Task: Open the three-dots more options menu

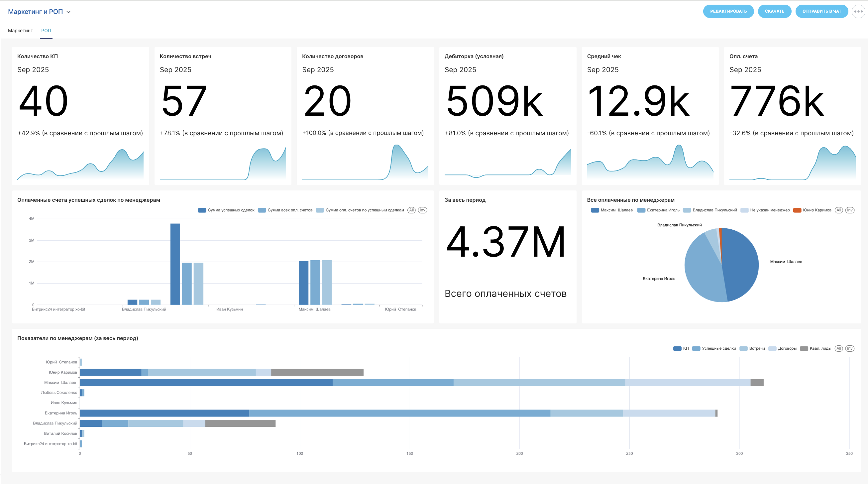Action: click(x=858, y=11)
